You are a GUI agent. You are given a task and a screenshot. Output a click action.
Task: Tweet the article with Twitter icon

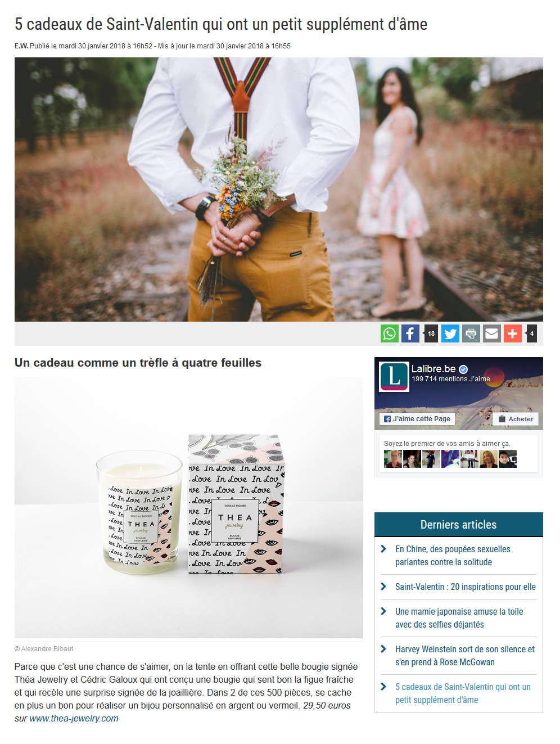[450, 333]
